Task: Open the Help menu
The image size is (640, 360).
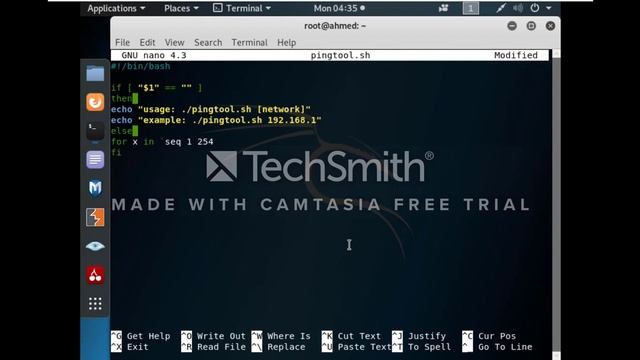Action: click(286, 42)
